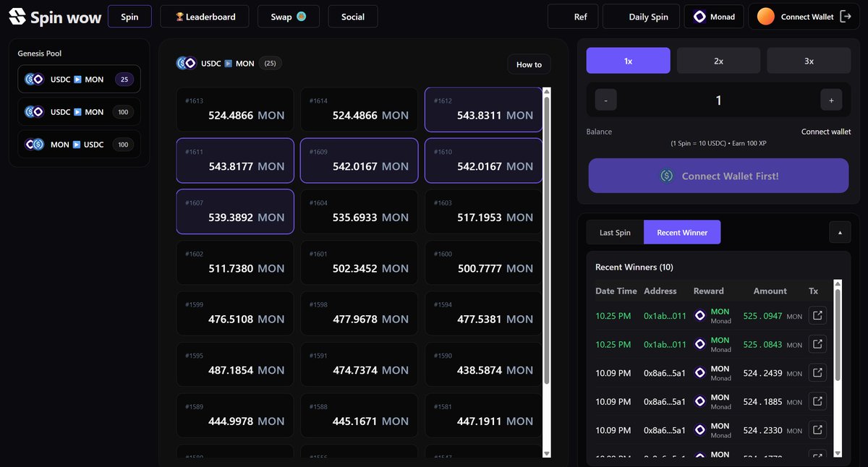868x467 pixels.
Task: Click the orange wallet avatar icon
Action: pyautogui.click(x=766, y=17)
